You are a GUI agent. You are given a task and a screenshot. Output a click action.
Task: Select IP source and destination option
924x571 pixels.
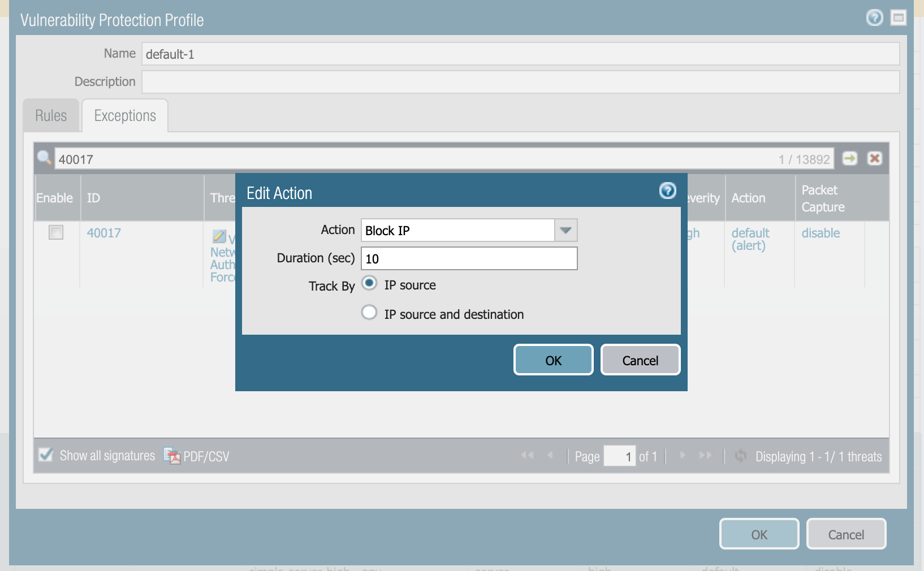(369, 312)
